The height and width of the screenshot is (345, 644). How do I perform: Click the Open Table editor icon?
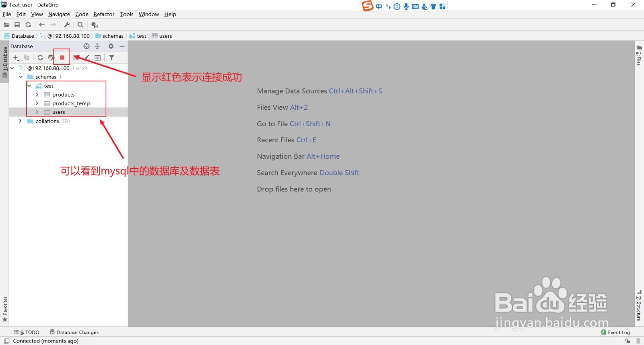76,58
